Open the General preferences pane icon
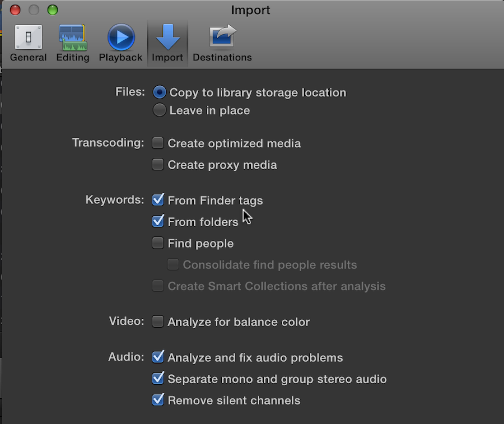This screenshot has width=504, height=424. click(x=28, y=37)
